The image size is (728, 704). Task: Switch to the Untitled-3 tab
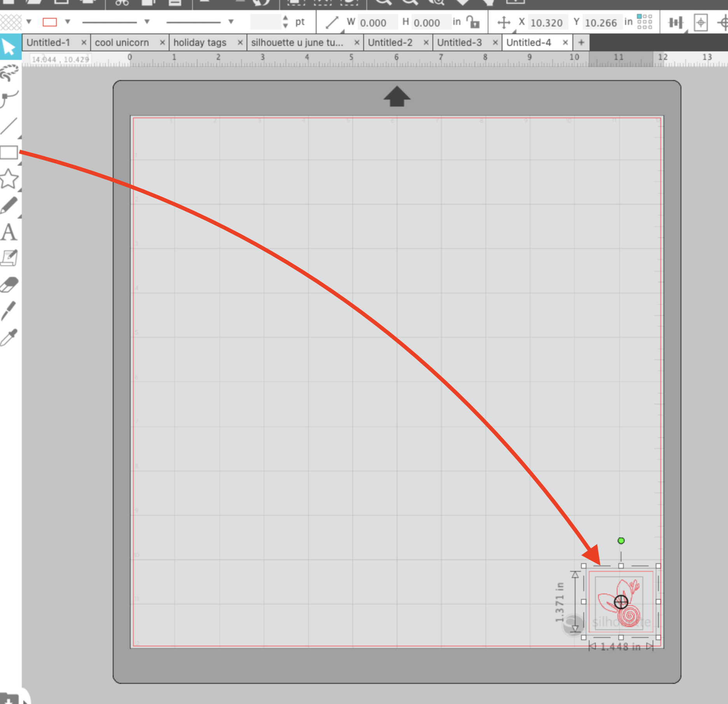459,42
